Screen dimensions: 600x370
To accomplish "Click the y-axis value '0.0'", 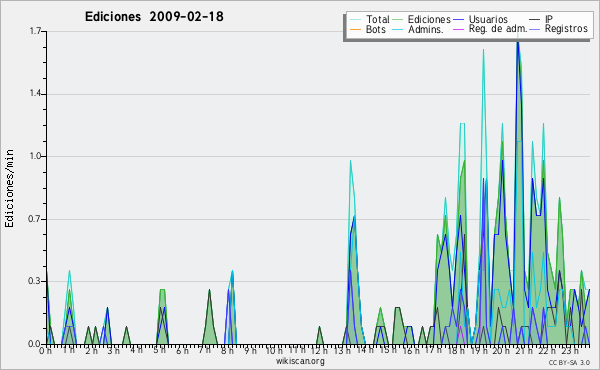I will coord(35,344).
